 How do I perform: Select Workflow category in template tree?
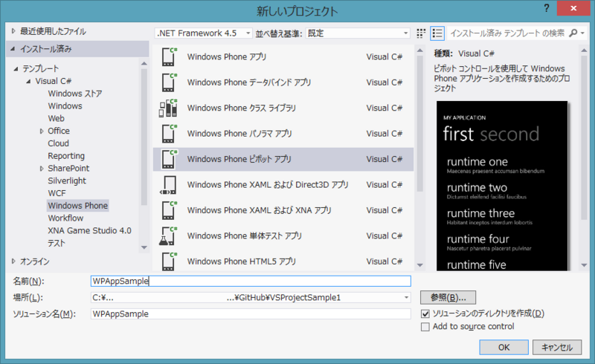(x=65, y=218)
